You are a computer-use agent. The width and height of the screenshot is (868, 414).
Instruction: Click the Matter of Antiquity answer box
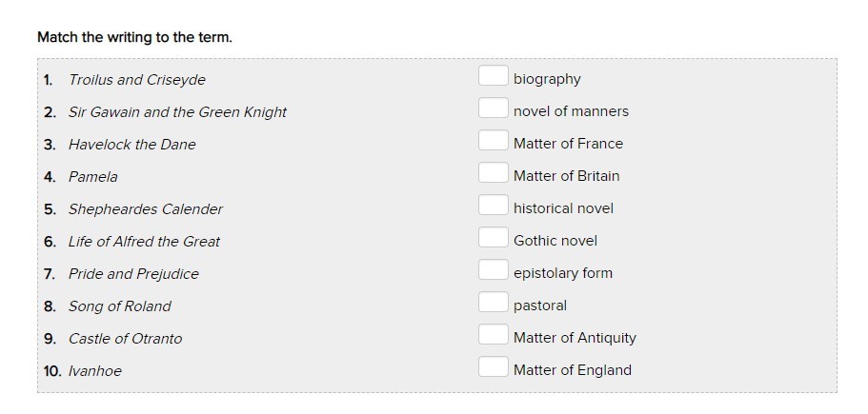click(x=493, y=335)
